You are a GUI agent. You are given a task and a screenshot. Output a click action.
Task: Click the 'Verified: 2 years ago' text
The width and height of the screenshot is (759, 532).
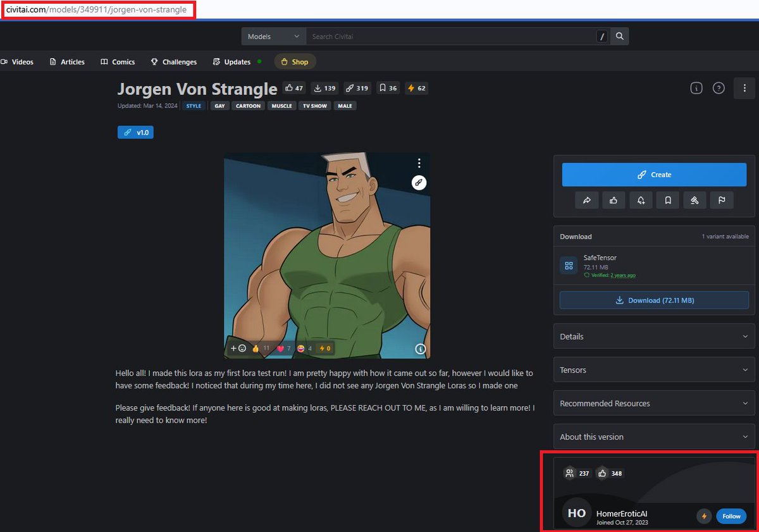coord(610,276)
